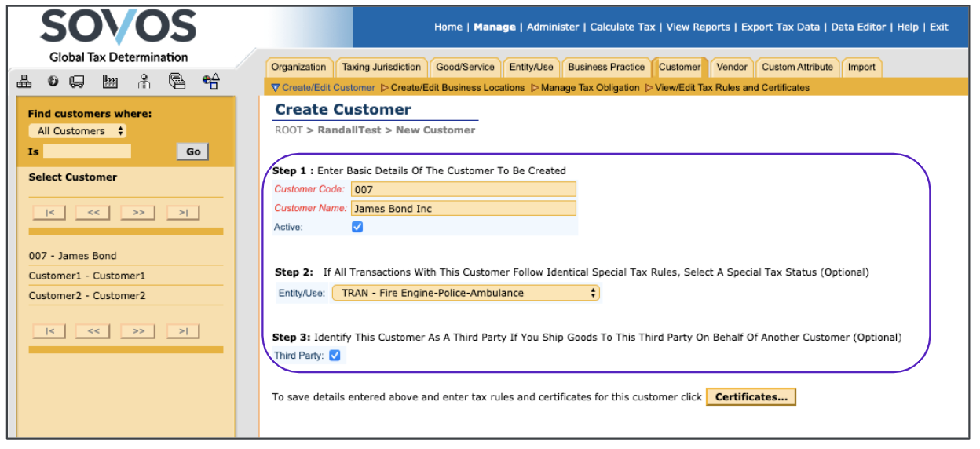Expand Manage Tax Obligation submenu
The height and width of the screenshot is (449, 980).
(x=585, y=88)
